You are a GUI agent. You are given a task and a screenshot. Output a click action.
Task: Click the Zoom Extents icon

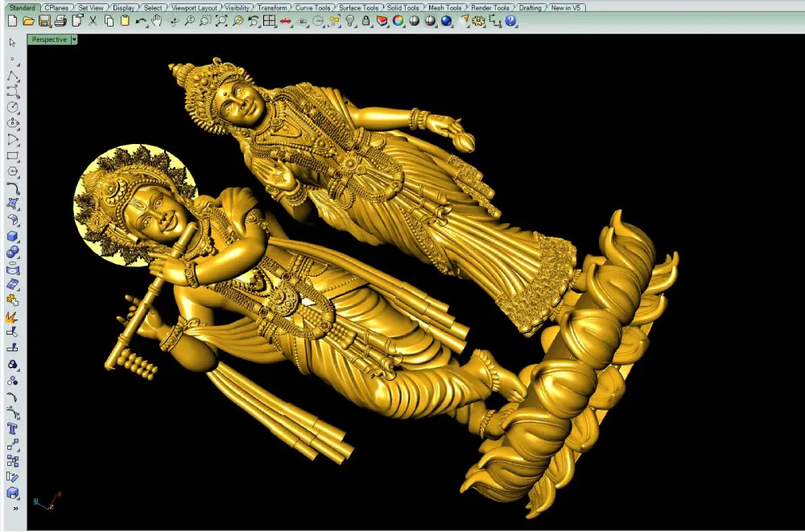coord(221,21)
